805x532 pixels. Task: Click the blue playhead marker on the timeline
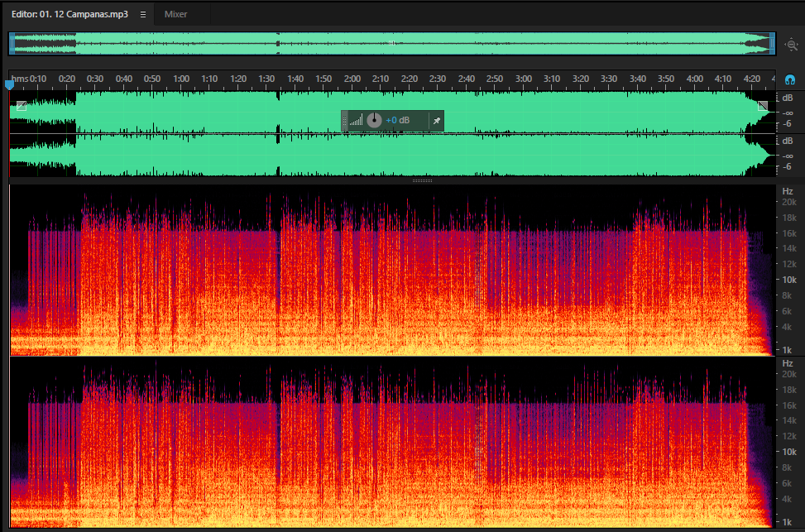(10, 84)
